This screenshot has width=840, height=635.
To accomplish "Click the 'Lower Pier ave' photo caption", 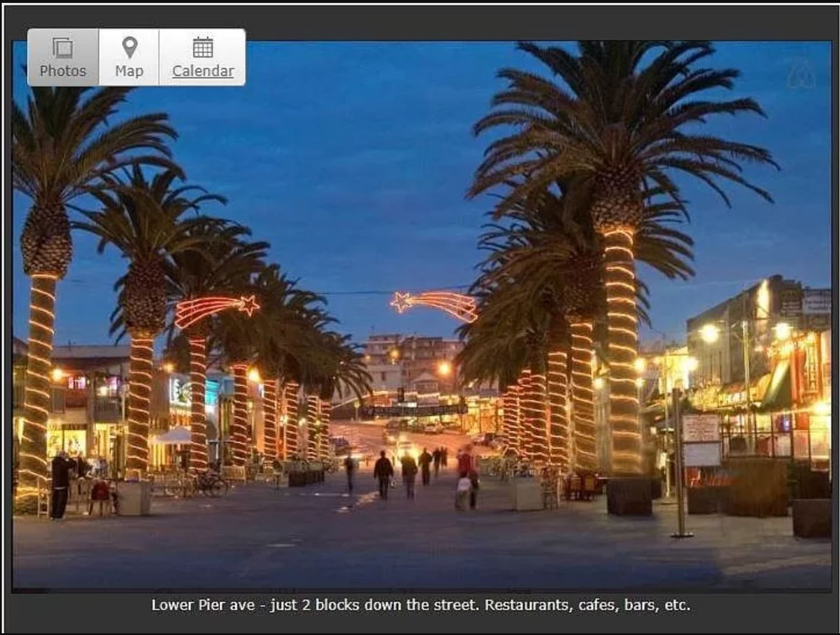I will (421, 605).
